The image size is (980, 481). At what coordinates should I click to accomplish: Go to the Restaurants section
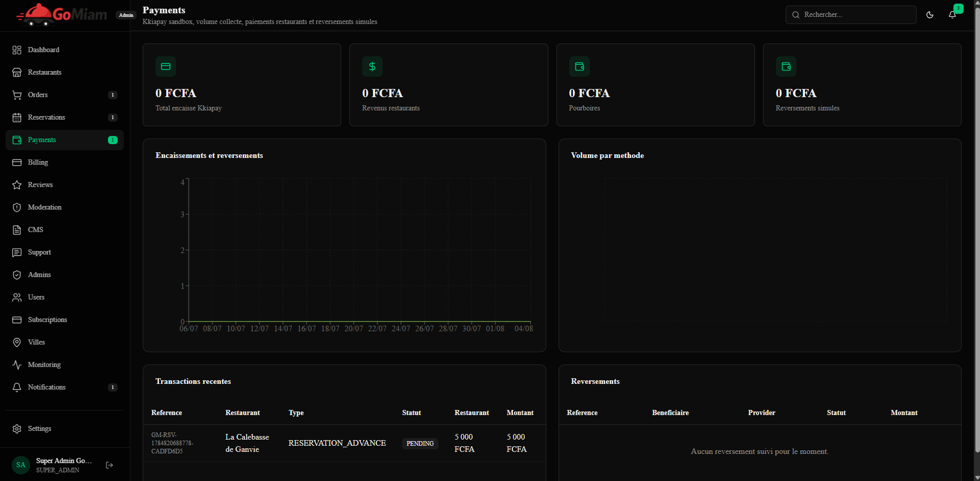[64, 73]
